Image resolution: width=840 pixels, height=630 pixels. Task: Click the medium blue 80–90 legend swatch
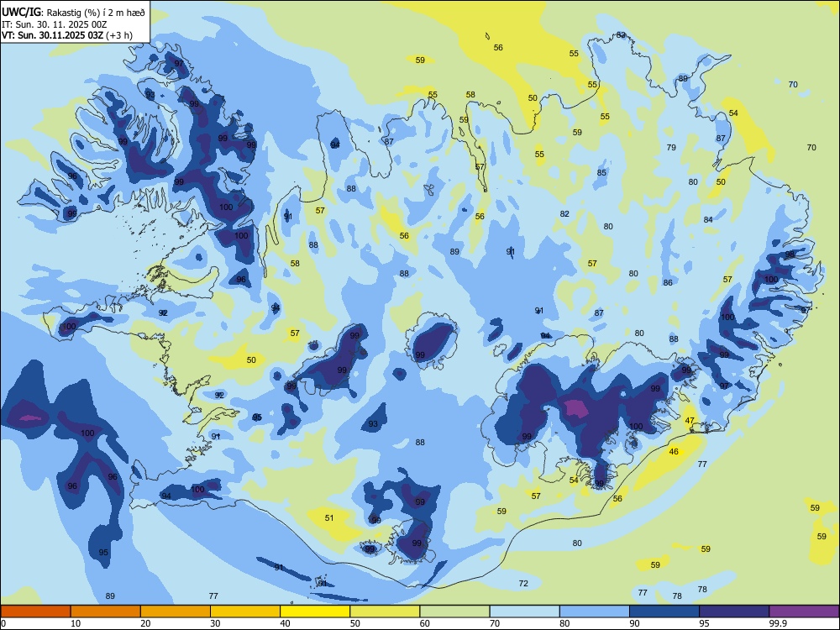595,612
